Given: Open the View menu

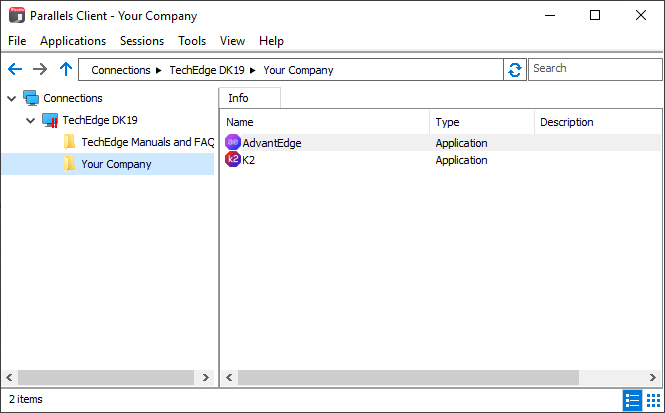Looking at the screenshot, I should point(232,41).
